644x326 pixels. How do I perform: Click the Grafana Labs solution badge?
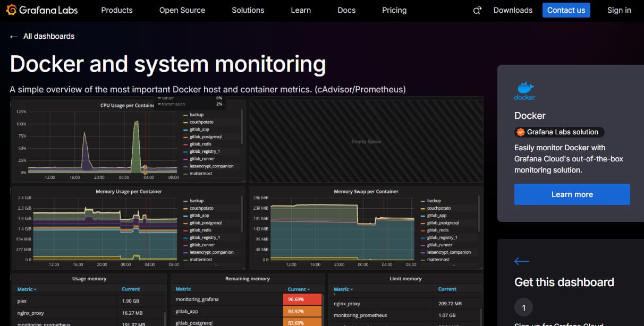coord(558,132)
